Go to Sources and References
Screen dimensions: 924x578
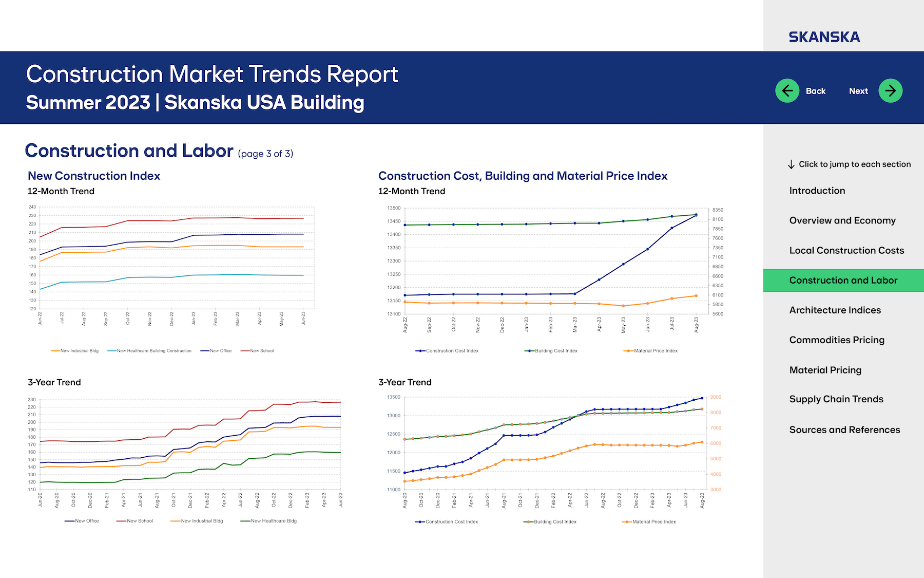point(844,430)
